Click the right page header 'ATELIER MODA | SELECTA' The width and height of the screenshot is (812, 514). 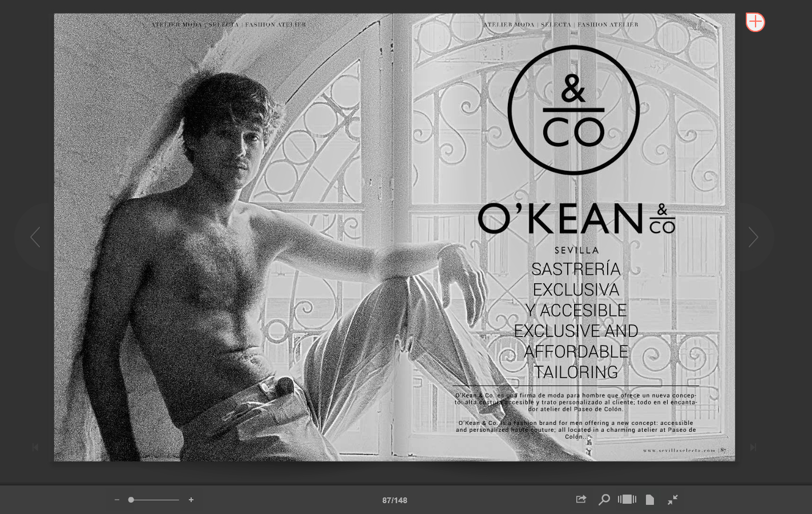[x=527, y=25]
